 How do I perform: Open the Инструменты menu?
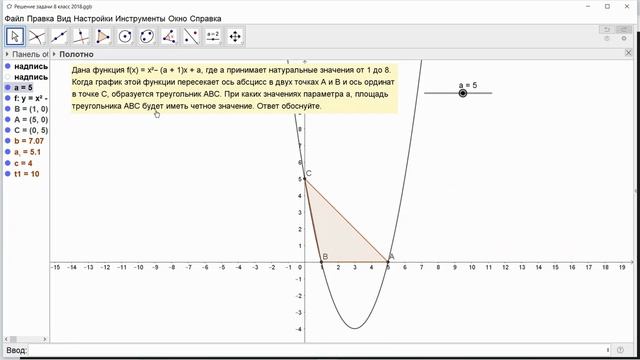click(x=140, y=19)
